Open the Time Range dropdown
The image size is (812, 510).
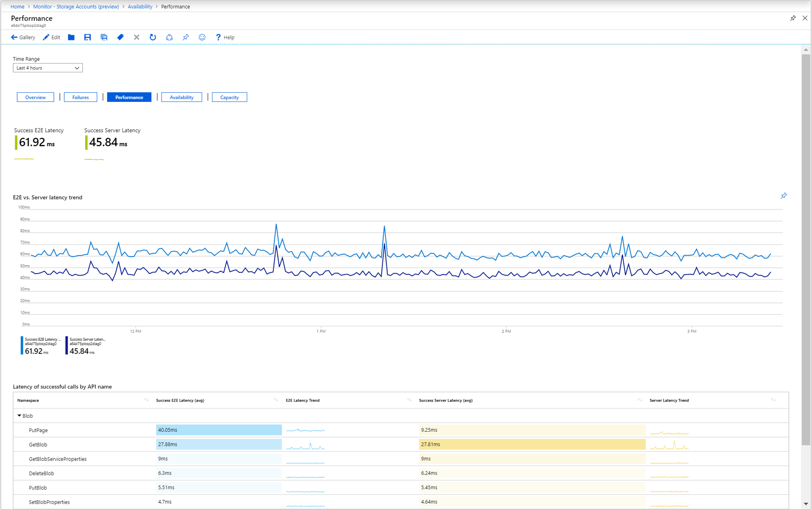pyautogui.click(x=47, y=68)
